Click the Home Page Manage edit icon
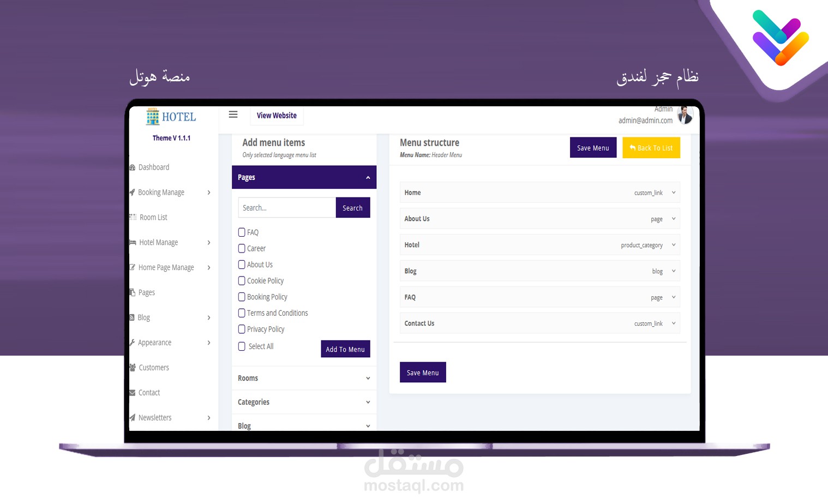 tap(133, 267)
